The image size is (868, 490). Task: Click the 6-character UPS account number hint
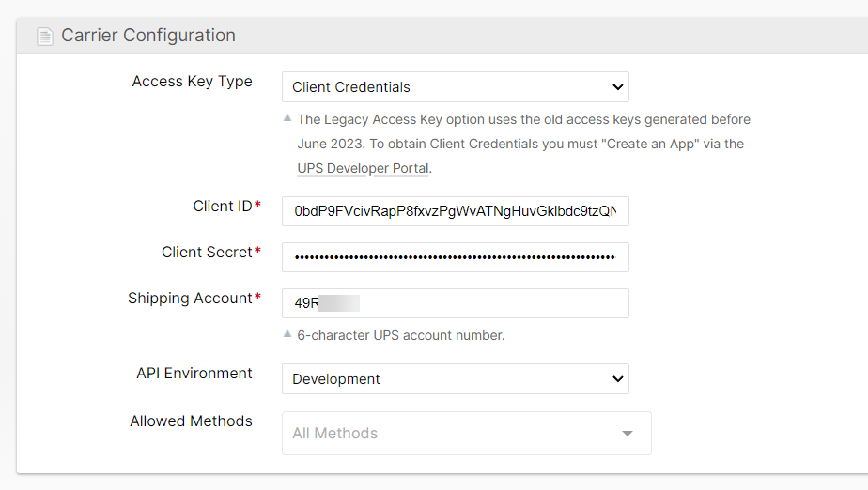[401, 335]
